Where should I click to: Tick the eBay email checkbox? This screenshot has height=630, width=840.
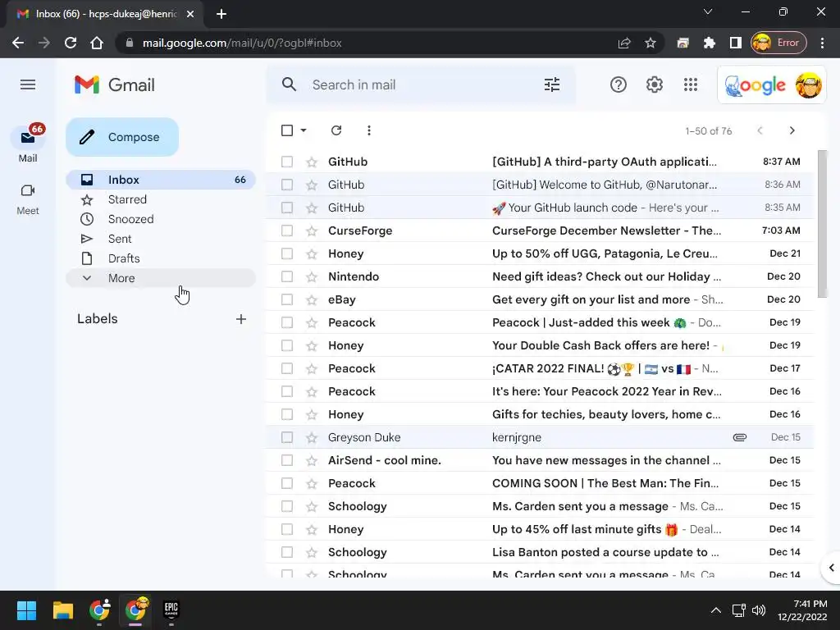(287, 300)
